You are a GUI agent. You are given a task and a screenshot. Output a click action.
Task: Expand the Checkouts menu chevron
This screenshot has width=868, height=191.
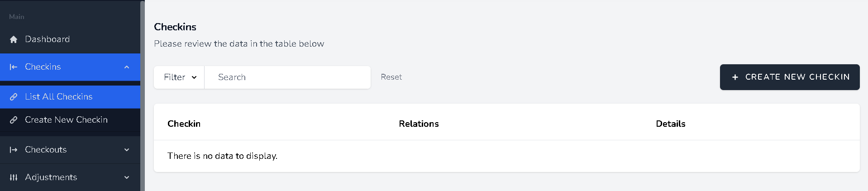coord(127,150)
